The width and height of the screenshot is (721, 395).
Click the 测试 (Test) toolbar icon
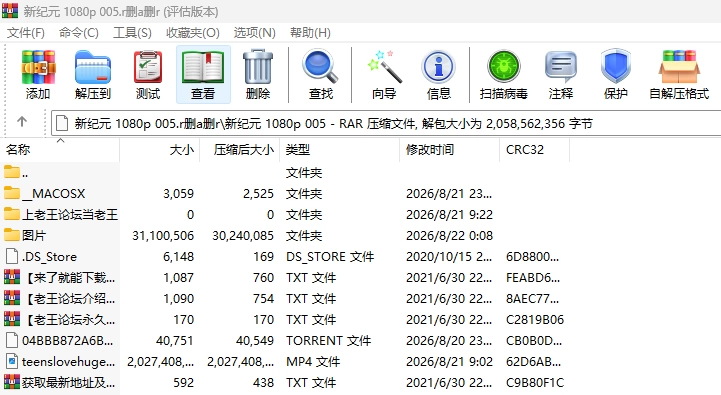click(x=148, y=67)
